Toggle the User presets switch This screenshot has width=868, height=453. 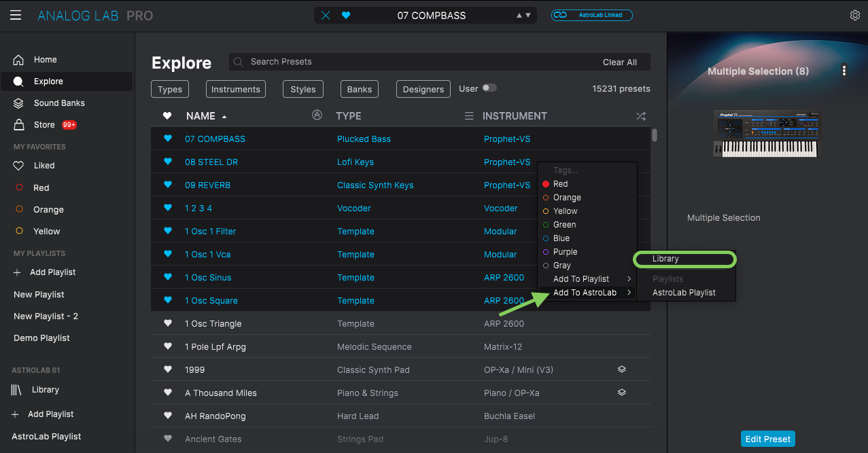tap(489, 88)
